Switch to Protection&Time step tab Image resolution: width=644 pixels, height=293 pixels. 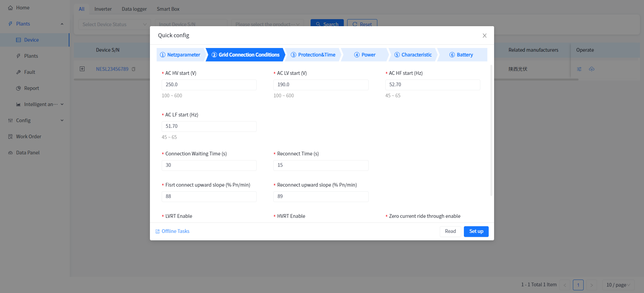tap(313, 55)
